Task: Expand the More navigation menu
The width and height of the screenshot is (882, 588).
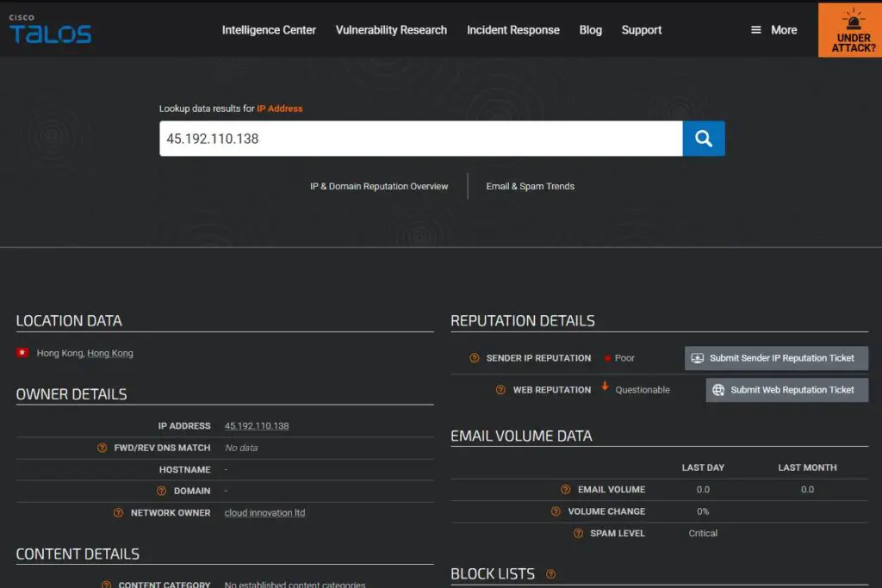Action: pyautogui.click(x=774, y=30)
